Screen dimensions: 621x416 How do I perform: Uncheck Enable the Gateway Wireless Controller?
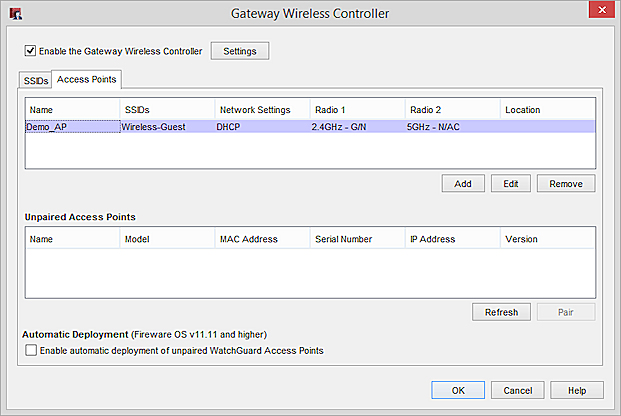[x=31, y=50]
